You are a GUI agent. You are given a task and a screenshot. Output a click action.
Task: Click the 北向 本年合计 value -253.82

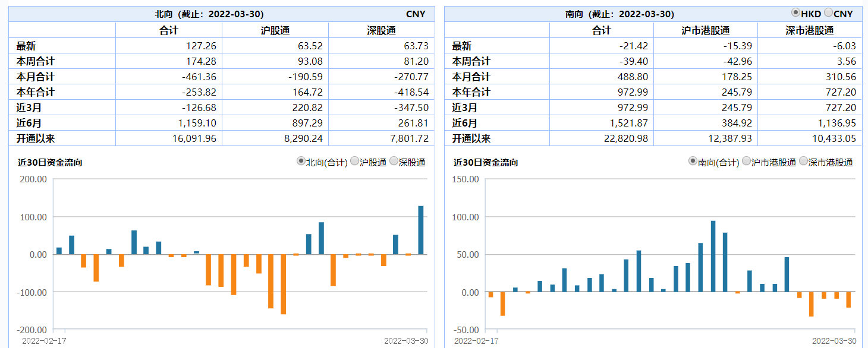point(200,92)
